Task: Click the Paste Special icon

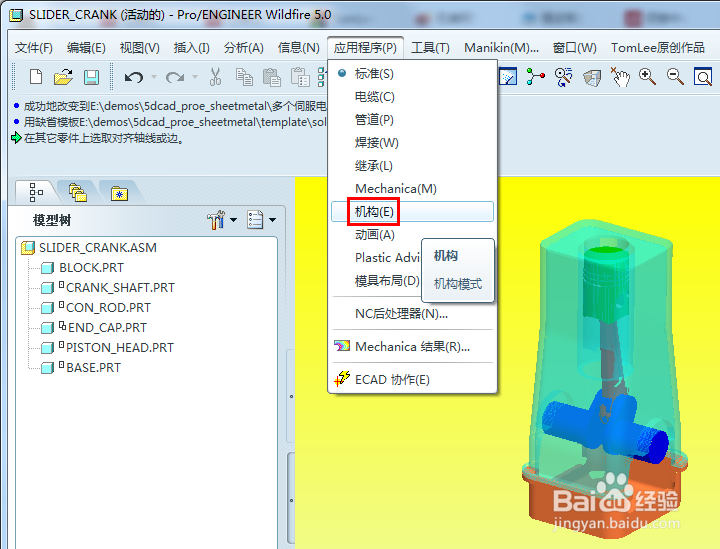Action: click(x=300, y=77)
